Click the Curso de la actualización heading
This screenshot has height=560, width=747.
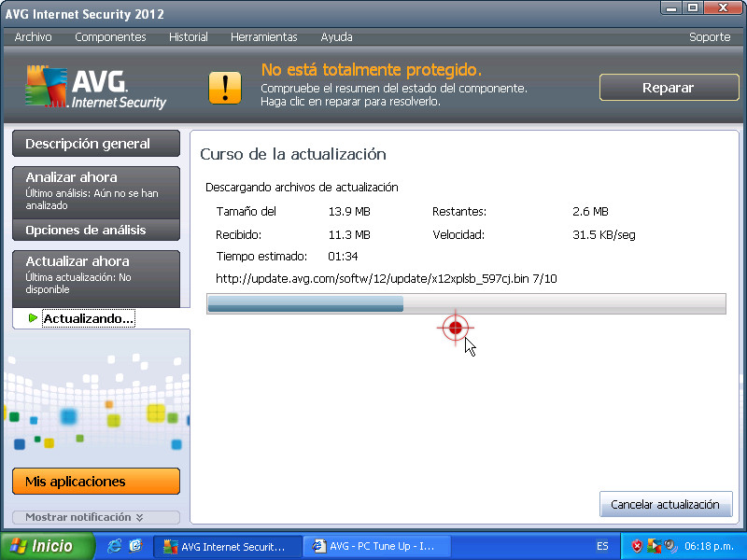(x=293, y=154)
